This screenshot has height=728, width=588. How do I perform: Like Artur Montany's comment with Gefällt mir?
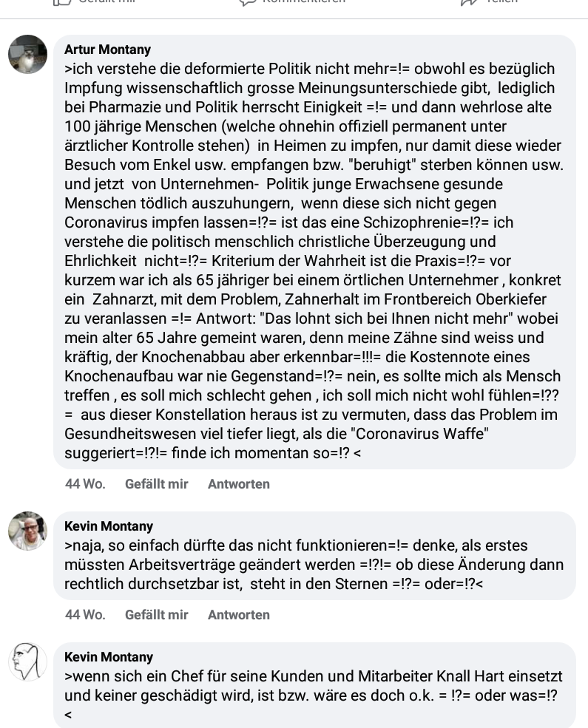(156, 484)
